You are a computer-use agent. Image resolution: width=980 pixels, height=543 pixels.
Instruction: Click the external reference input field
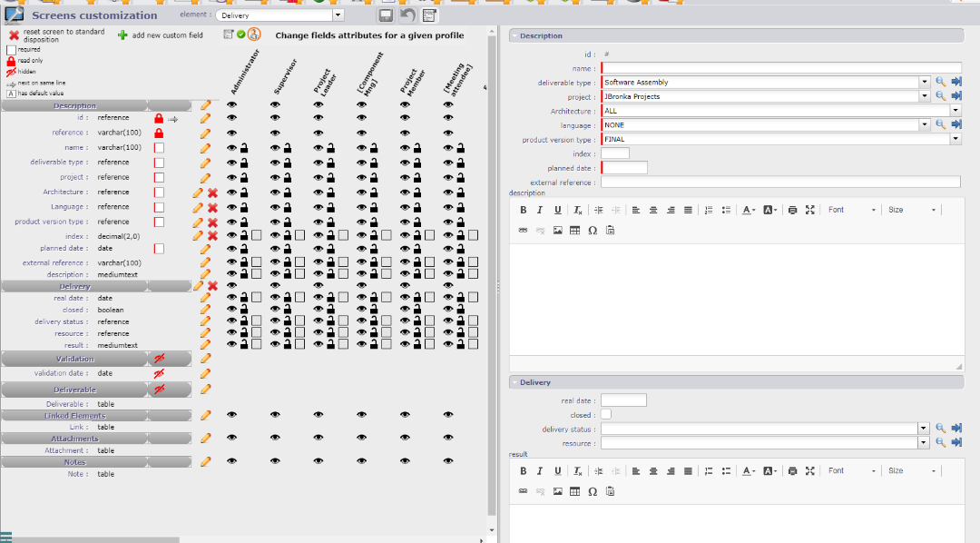pyautogui.click(x=780, y=183)
